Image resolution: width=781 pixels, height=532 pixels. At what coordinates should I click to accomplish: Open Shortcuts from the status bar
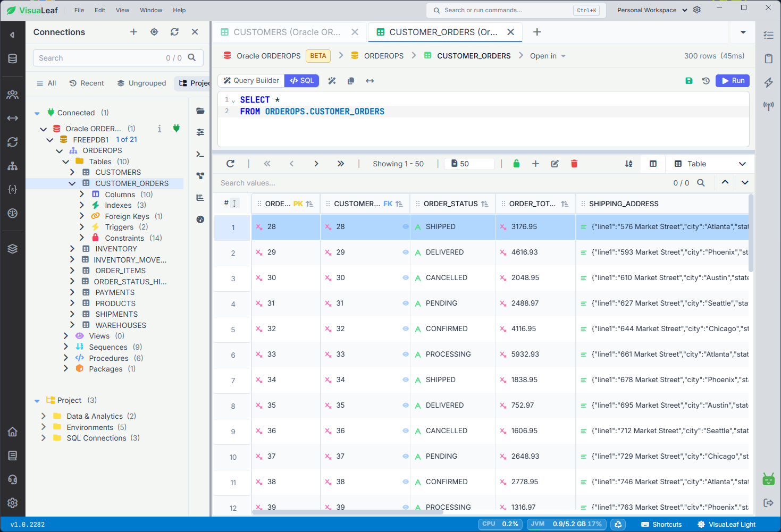coord(661,525)
